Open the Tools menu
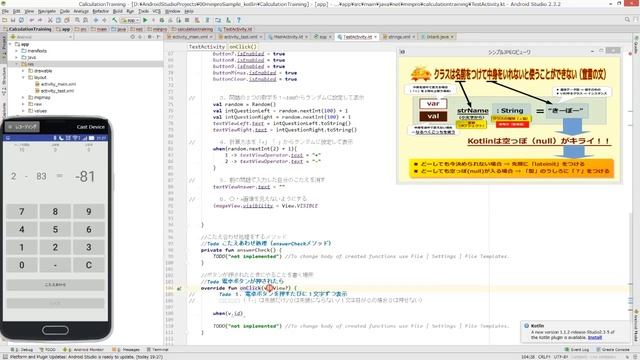Image resolution: width=640 pixels, height=360 pixels. click(x=143, y=11)
